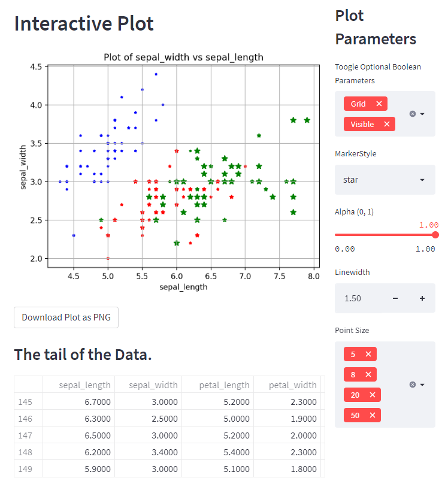Remove point size 20 tag

(x=373, y=395)
